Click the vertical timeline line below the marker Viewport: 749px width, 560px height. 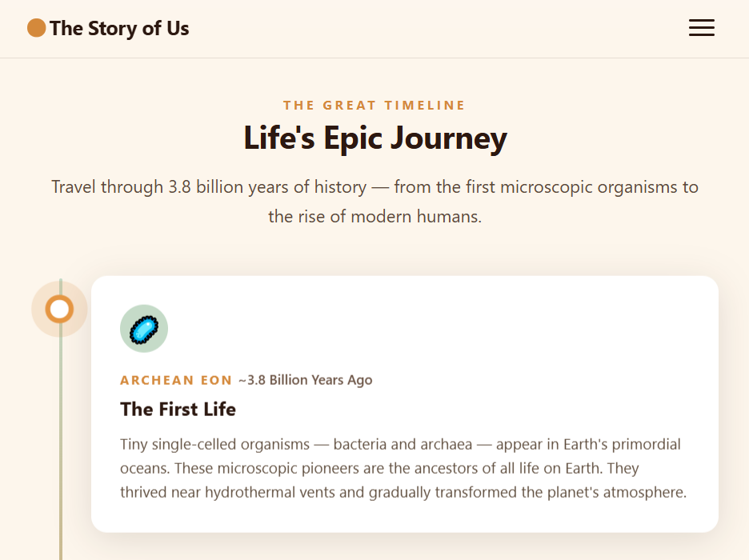(61, 448)
